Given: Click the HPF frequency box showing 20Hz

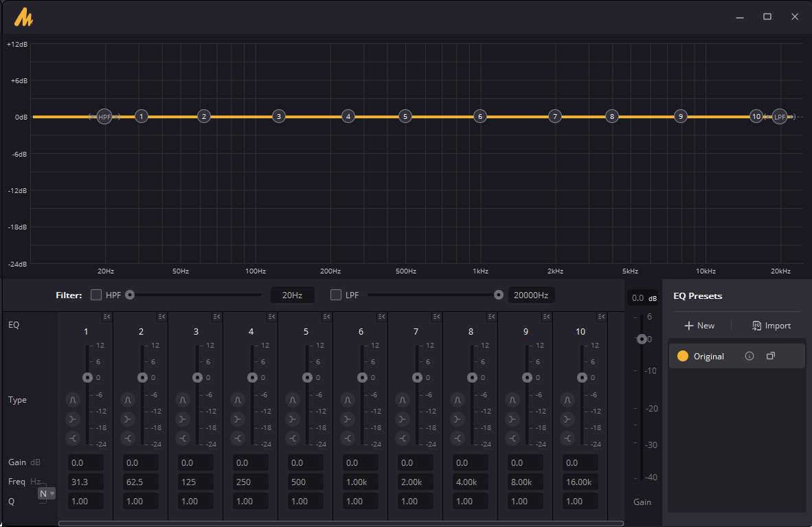Looking at the screenshot, I should [x=292, y=295].
